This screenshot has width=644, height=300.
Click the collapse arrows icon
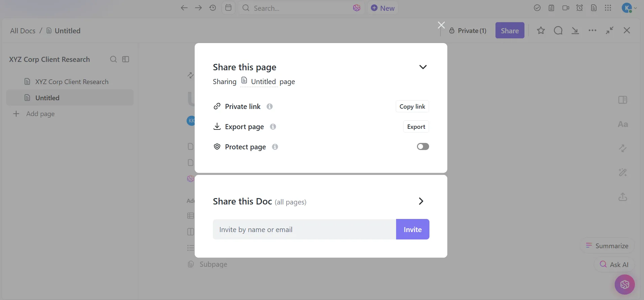click(610, 31)
